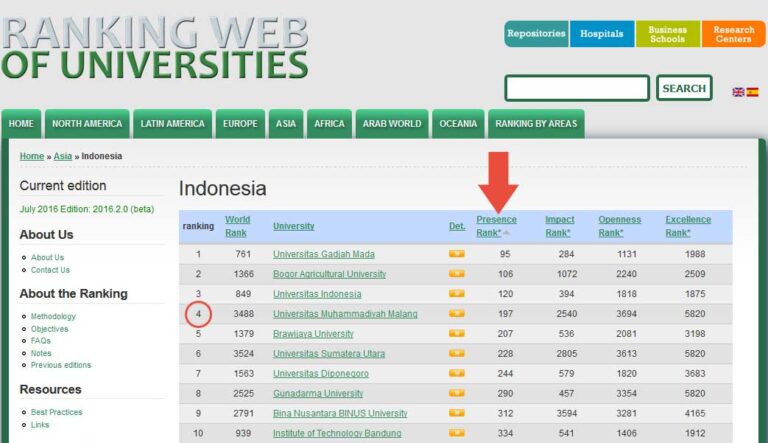Open Universitas Diponegoro link
768x443 pixels.
click(x=321, y=373)
